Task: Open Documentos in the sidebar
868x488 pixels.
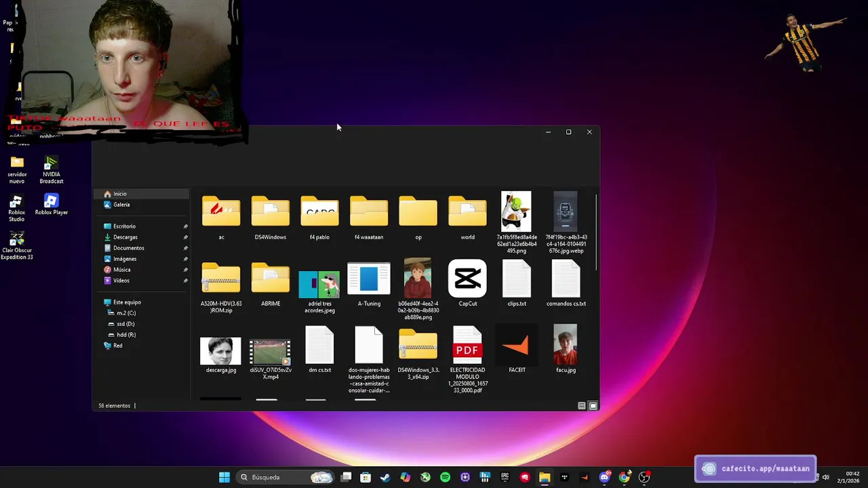Action: tap(141, 248)
